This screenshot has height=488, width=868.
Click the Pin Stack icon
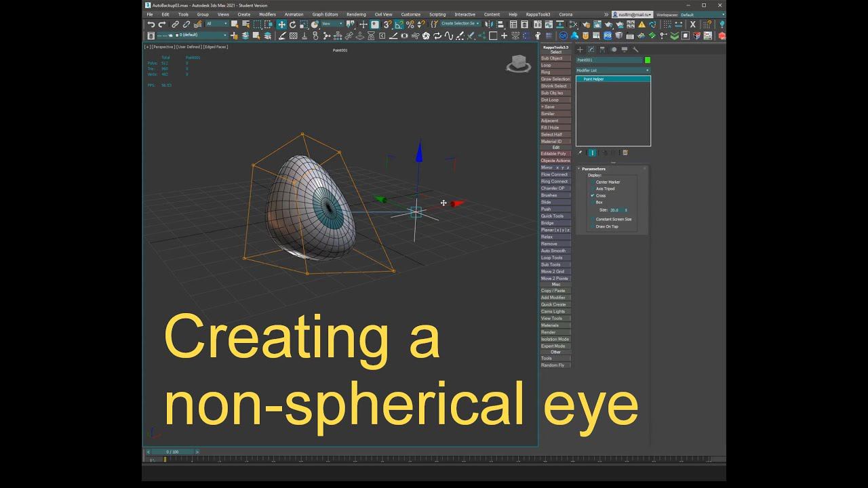(x=580, y=152)
